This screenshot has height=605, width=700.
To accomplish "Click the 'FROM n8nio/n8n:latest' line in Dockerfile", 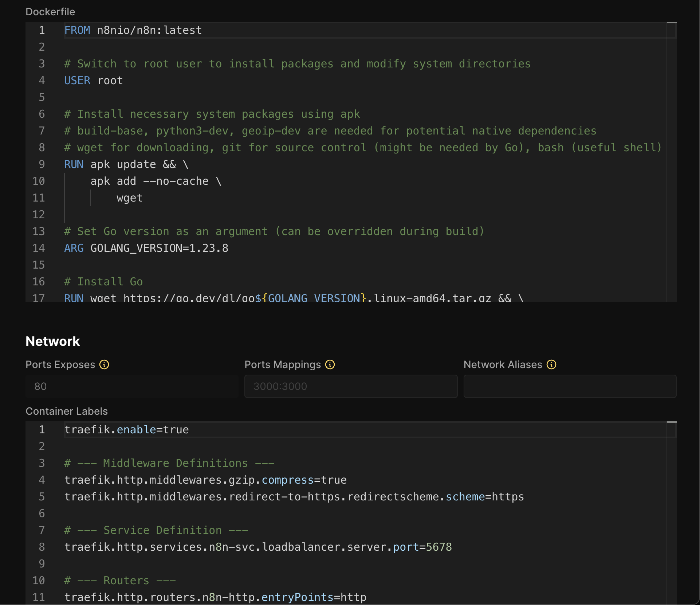I will (133, 30).
